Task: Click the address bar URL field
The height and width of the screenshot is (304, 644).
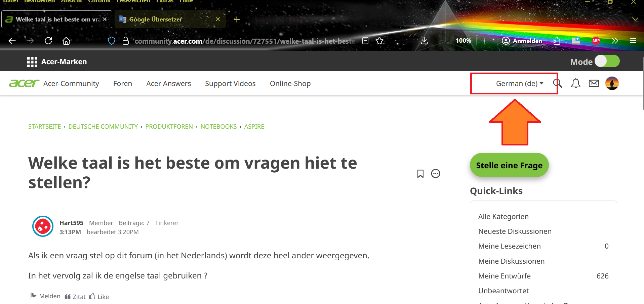Action: [245, 41]
